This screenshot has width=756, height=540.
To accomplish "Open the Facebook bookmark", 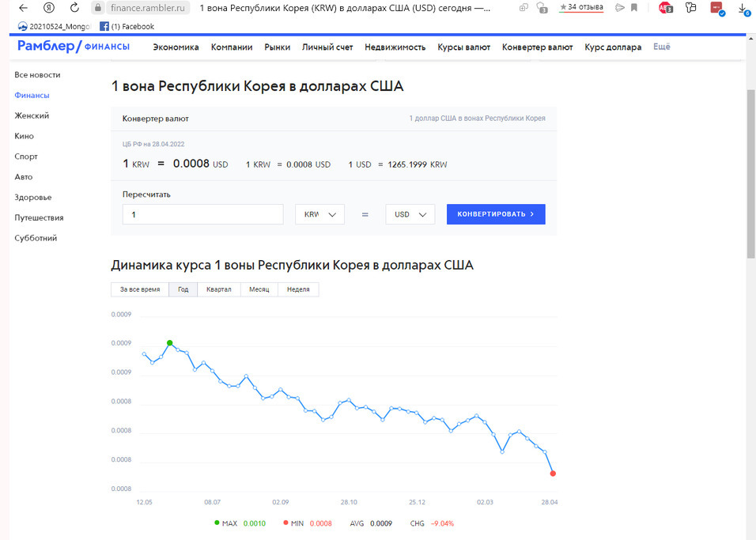I will point(127,26).
